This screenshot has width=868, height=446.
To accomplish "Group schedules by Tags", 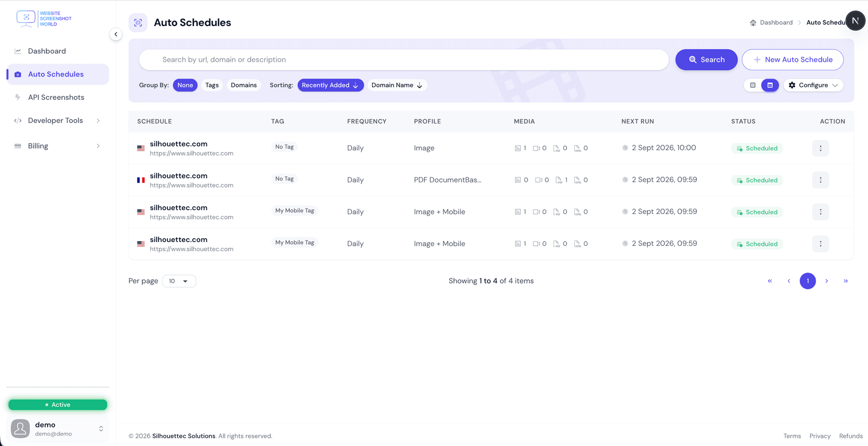I will click(x=212, y=85).
